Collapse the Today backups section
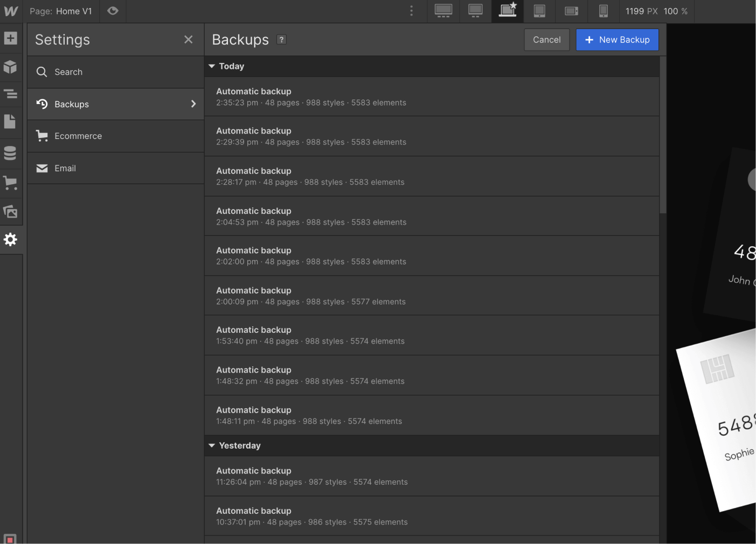 (x=212, y=66)
